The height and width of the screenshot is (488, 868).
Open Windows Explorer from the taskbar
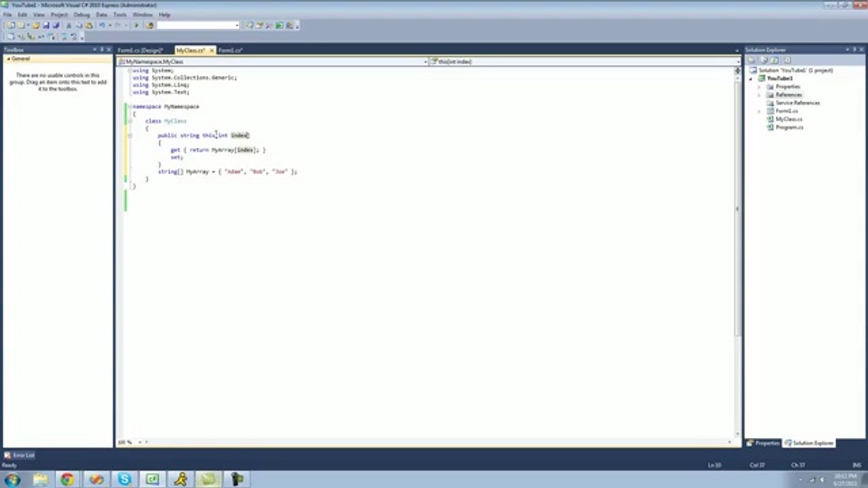pos(39,480)
